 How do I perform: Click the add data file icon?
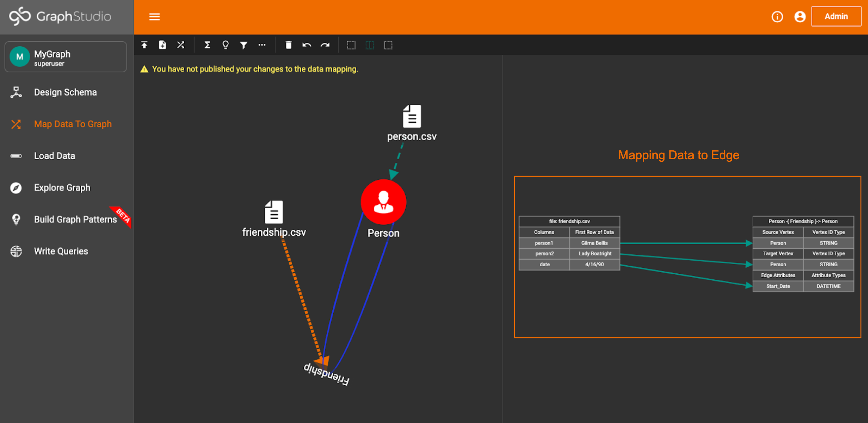point(163,45)
